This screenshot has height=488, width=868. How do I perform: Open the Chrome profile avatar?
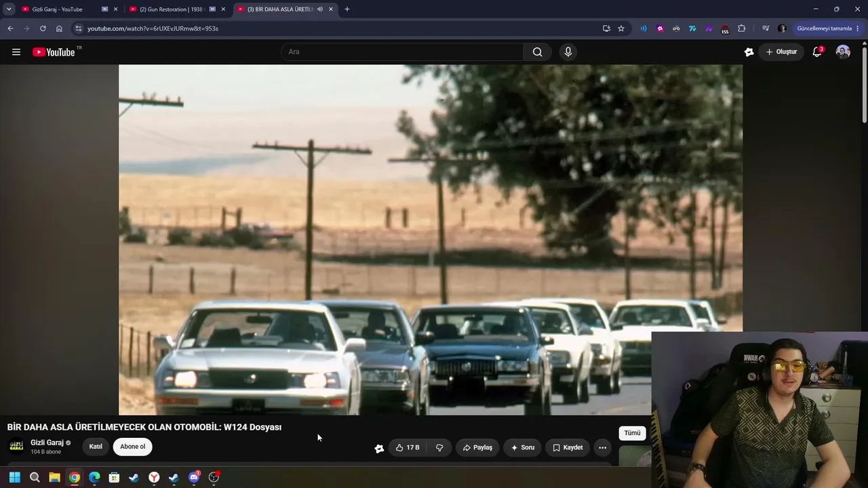pyautogui.click(x=782, y=28)
